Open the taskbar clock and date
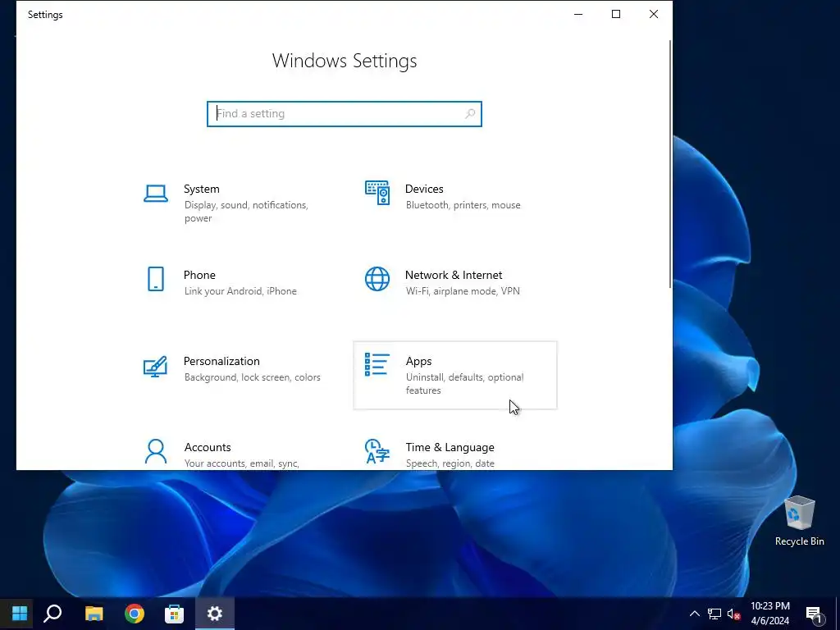Screen dimensions: 840x630 769,614
